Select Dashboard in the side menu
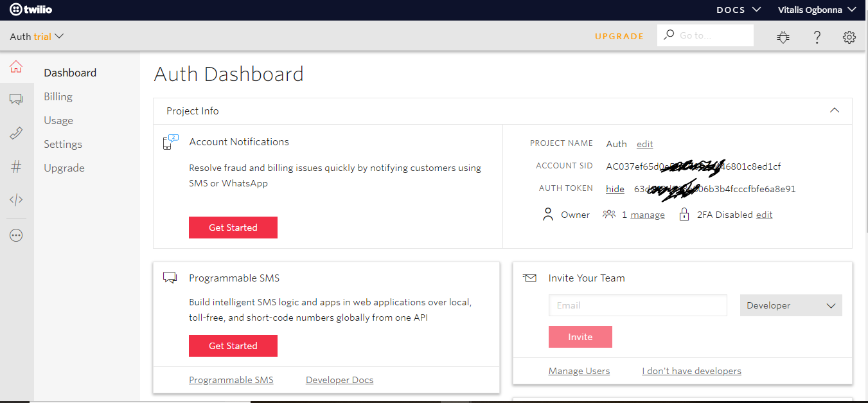Image resolution: width=868 pixels, height=403 pixels. pyautogui.click(x=70, y=73)
